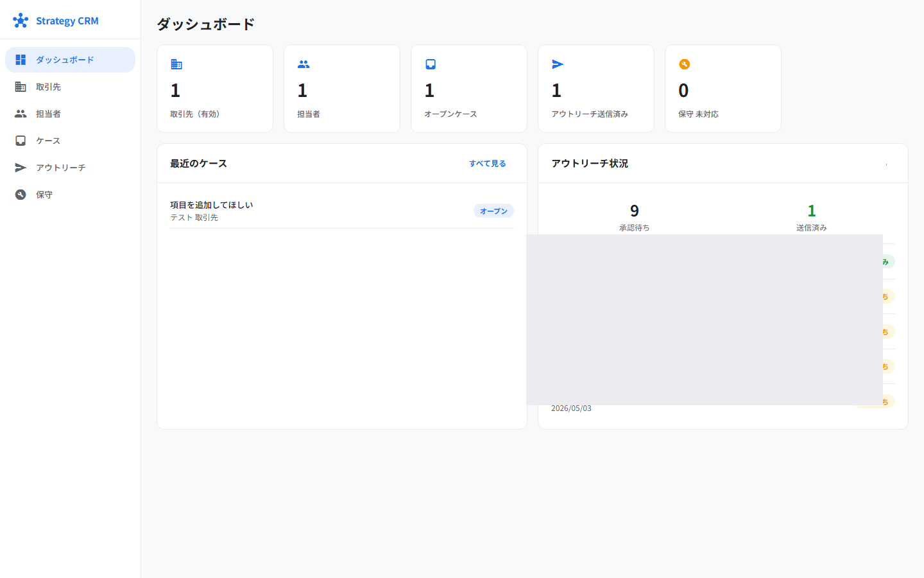The width and height of the screenshot is (924, 578).
Task: Click the ダッシュボード page title
Action: click(x=205, y=24)
